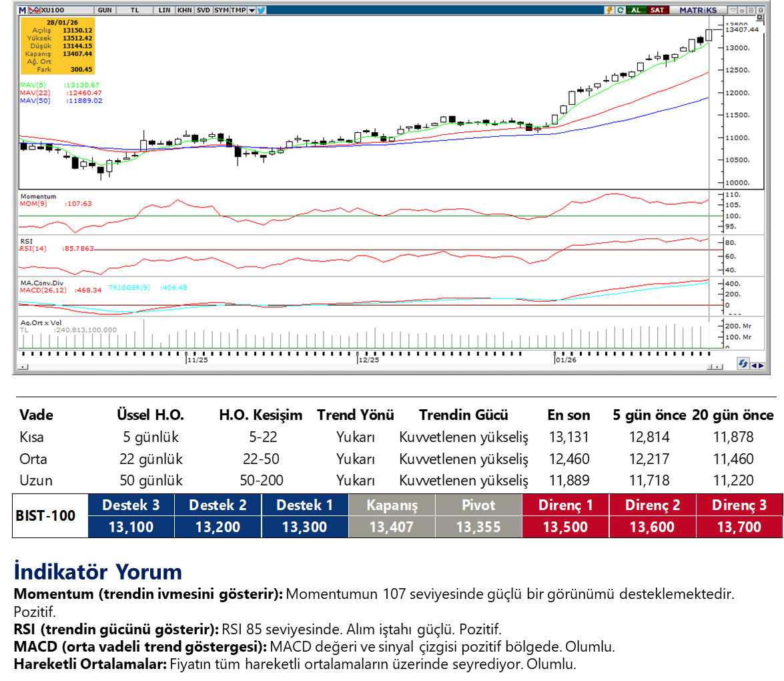Toggle the LIN linear scale button
The width and height of the screenshot is (784, 681).
[x=164, y=10]
